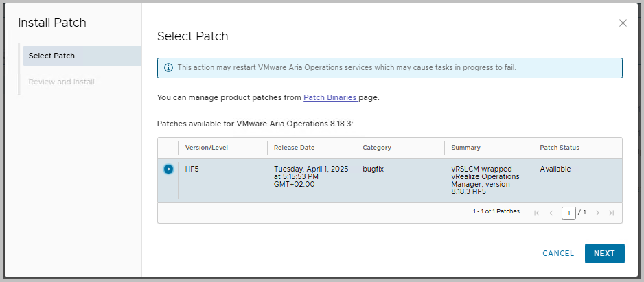Click the HF5 version cell

(192, 169)
